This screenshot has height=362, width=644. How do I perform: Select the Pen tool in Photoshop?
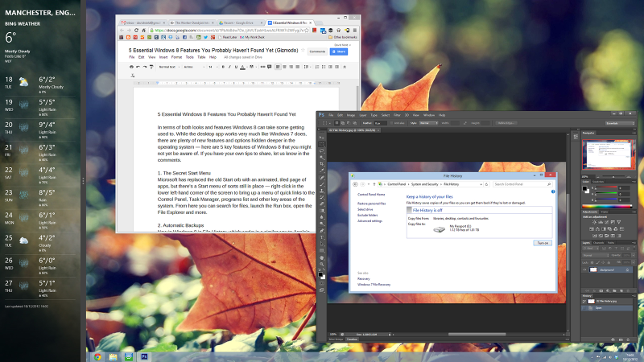click(321, 230)
